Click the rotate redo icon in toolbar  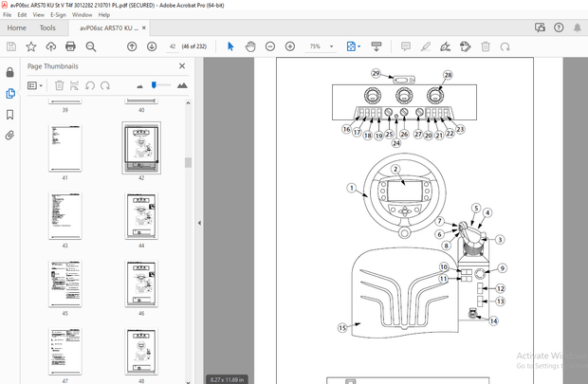tap(505, 46)
